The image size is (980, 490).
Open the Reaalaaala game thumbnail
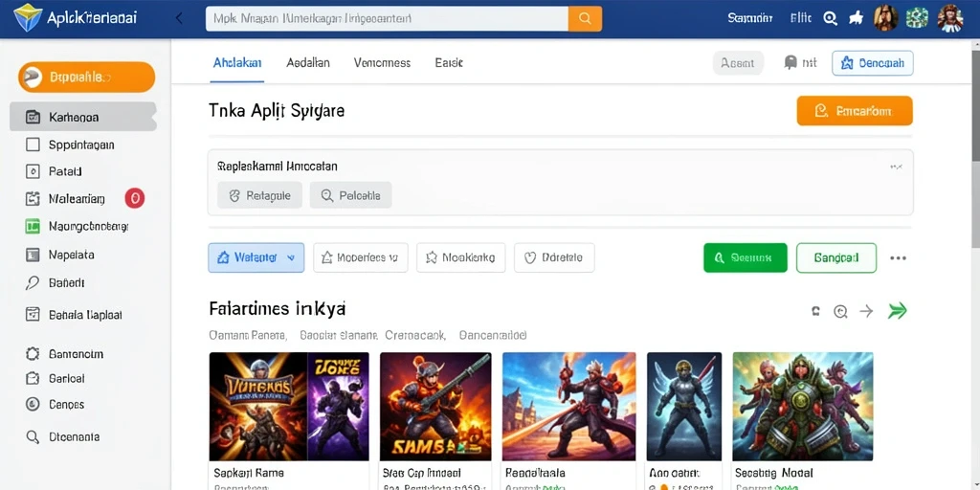point(568,407)
